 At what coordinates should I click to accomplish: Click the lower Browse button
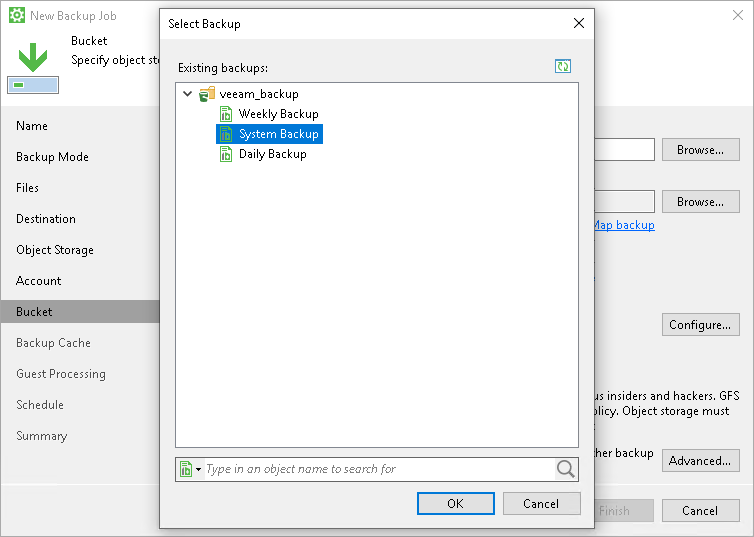(701, 201)
